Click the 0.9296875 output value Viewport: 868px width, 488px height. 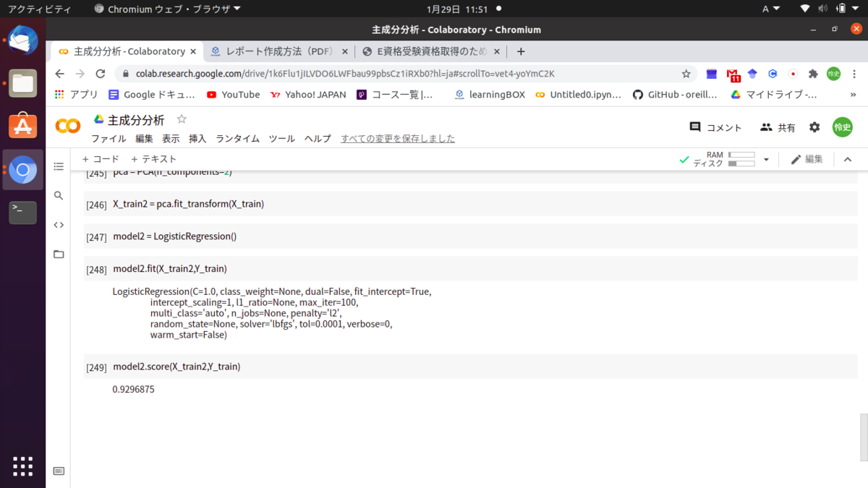(x=133, y=389)
